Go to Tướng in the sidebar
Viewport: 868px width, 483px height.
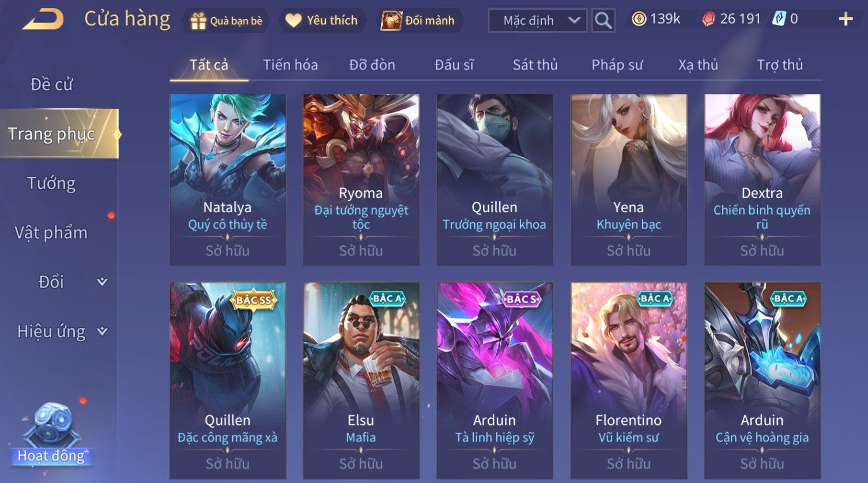(51, 183)
